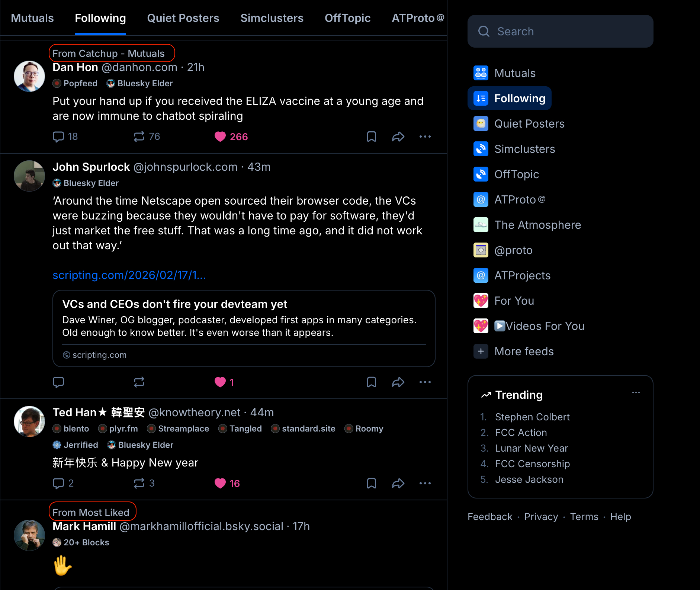
Task: Open Quiet Posters feed in sidebar
Action: (529, 124)
